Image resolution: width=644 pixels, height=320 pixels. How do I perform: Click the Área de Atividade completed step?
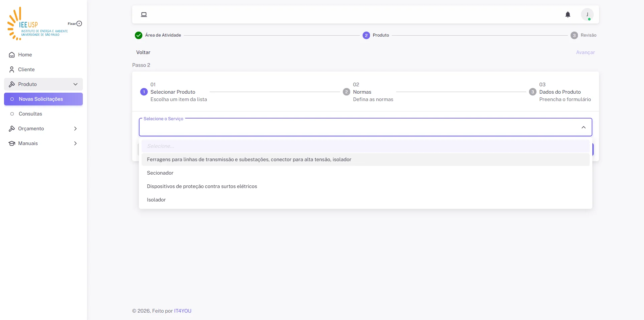tap(158, 35)
